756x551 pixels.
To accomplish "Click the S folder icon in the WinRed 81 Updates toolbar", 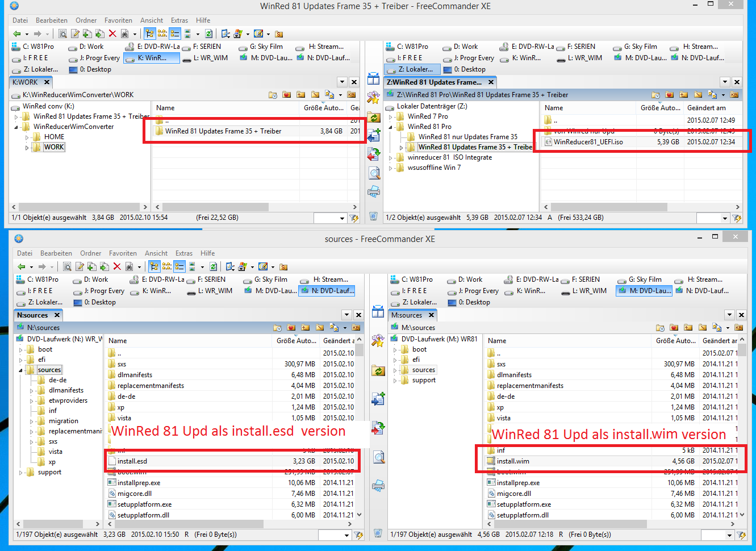I will [x=279, y=34].
